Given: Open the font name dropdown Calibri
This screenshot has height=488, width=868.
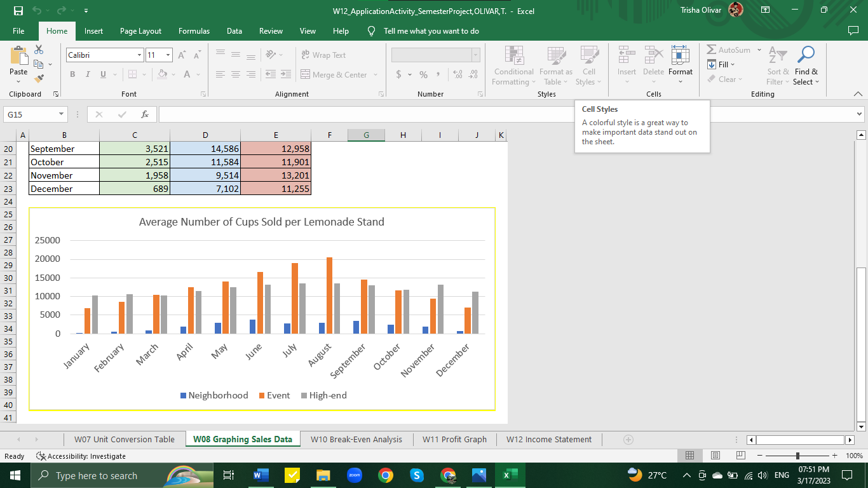Looking at the screenshot, I should (139, 55).
